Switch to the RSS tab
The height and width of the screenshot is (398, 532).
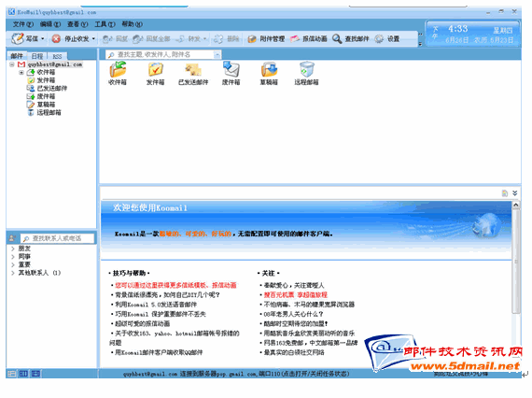(x=57, y=56)
